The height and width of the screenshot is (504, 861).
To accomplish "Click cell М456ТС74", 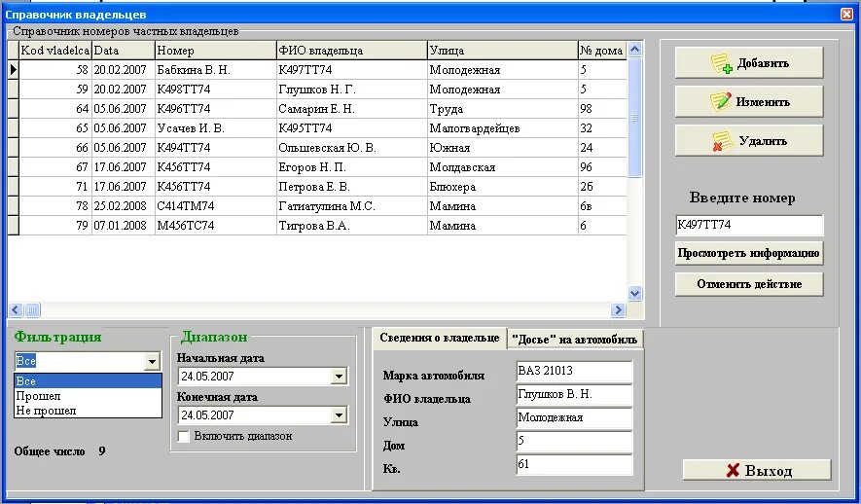I will (x=216, y=226).
